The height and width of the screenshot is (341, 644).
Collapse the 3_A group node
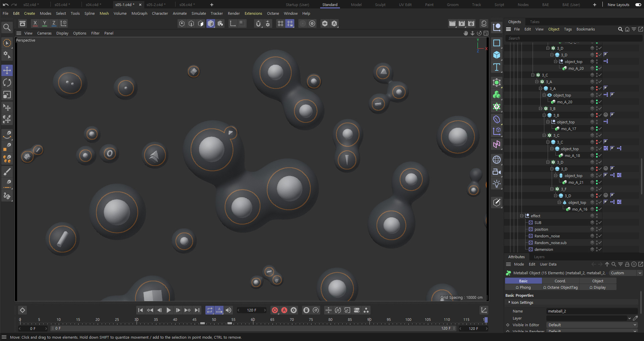[537, 82]
